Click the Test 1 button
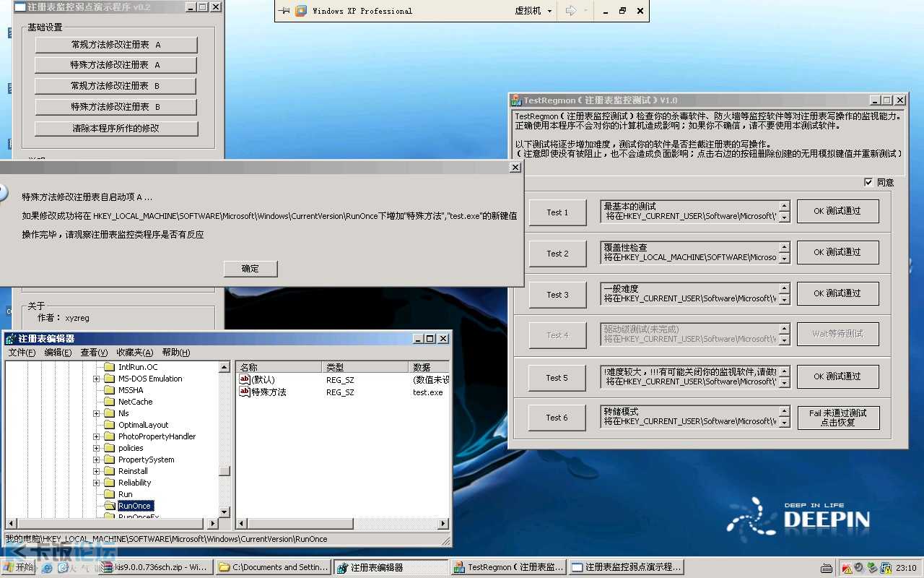 [557, 212]
